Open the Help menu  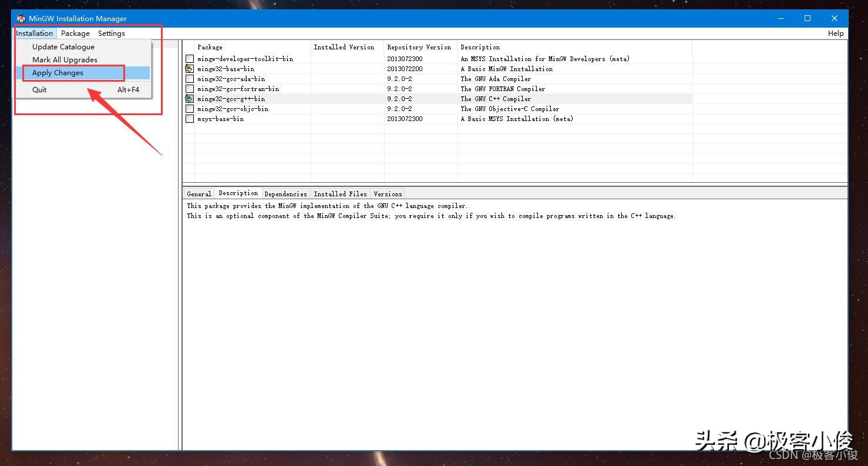pos(836,33)
